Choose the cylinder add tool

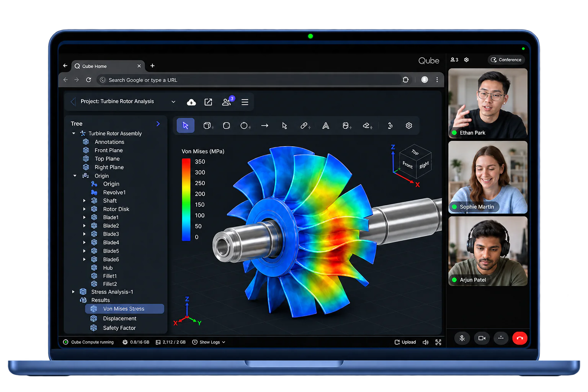coord(346,126)
